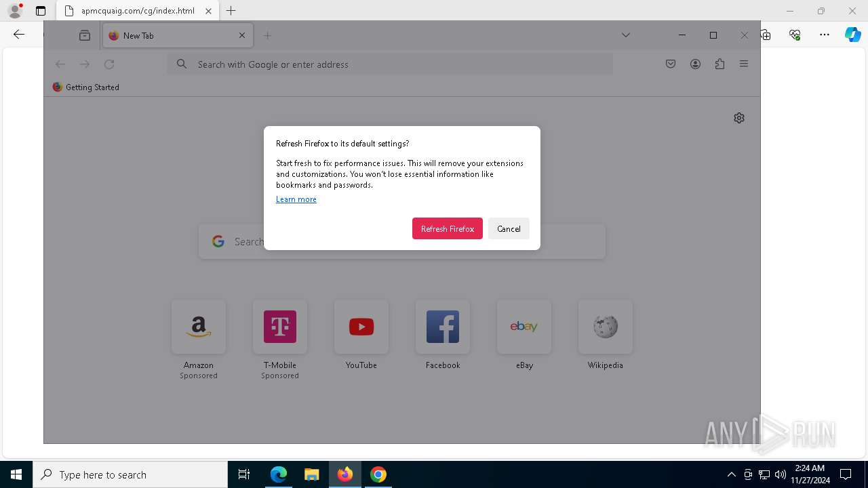Select the New Tab Firefox tab
The height and width of the screenshot is (488, 868).
coord(178,35)
